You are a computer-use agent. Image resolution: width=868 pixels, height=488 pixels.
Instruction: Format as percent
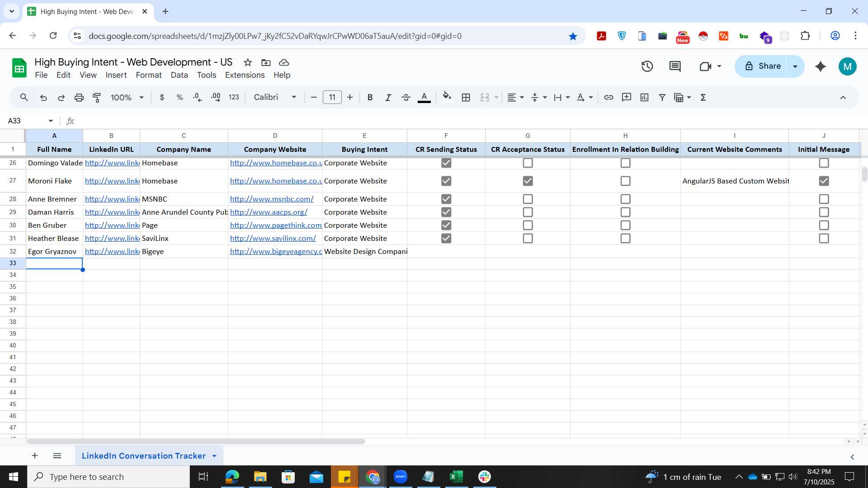coord(179,97)
